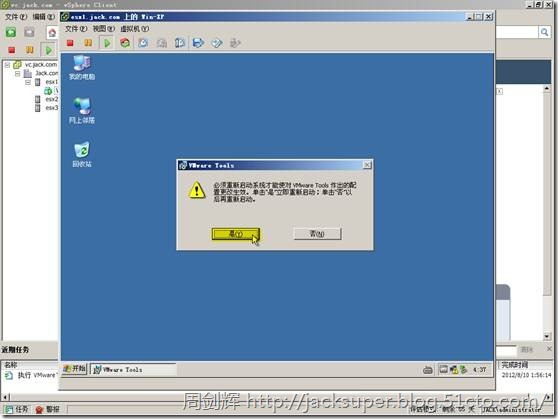Click No to restart later in the VMware Tools dialog
This screenshot has height=419, width=558.
tap(317, 234)
